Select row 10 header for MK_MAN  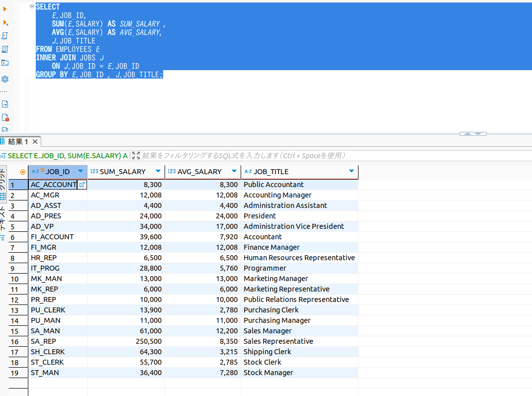[15, 279]
